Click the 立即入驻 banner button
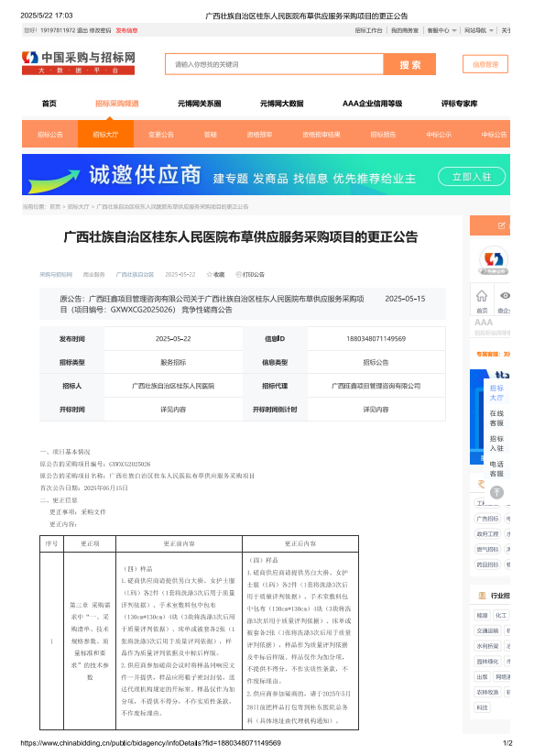This screenshot has width=534, height=756. click(472, 177)
